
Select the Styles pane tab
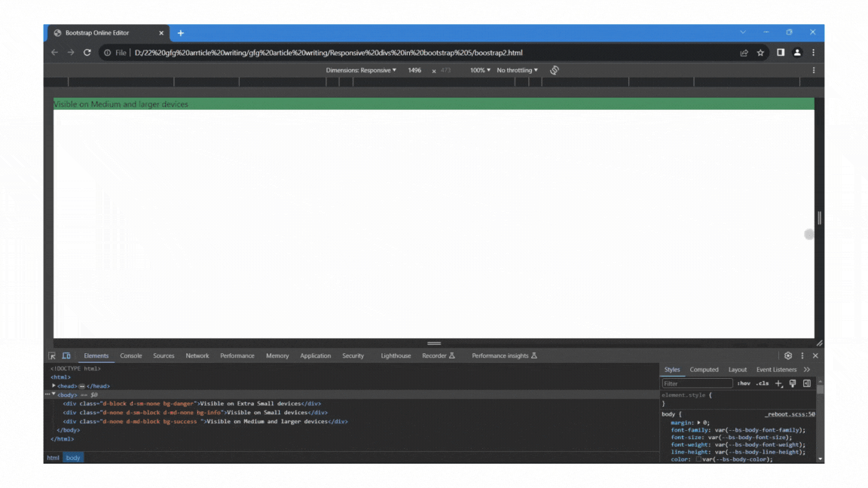pos(672,370)
